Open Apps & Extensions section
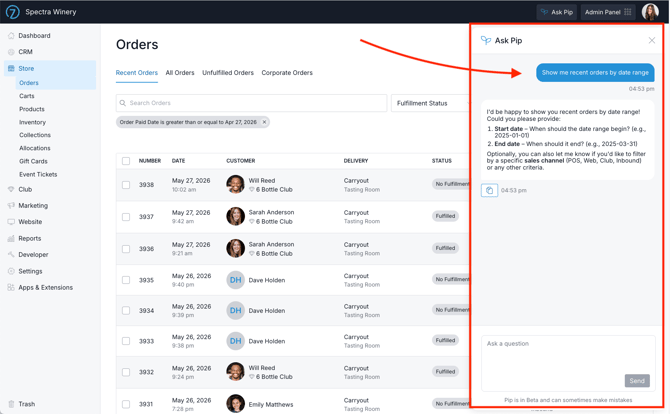The image size is (670, 414). [45, 288]
